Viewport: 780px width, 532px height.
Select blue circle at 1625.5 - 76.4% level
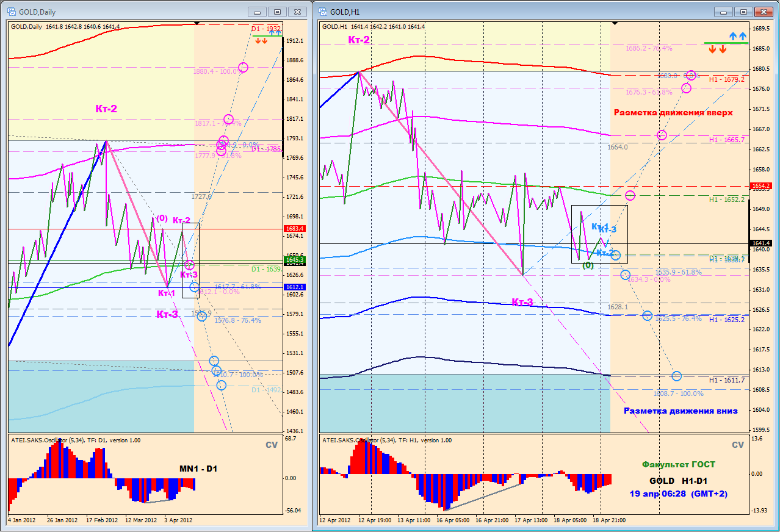click(648, 316)
